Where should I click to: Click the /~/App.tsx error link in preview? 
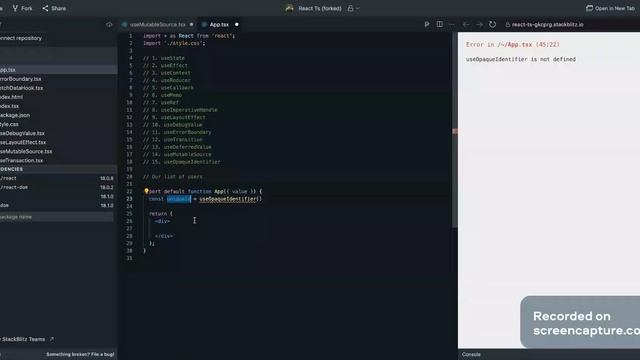[514, 44]
